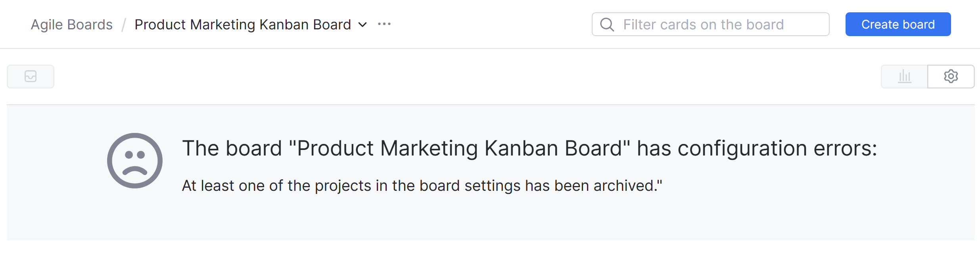Image resolution: width=980 pixels, height=265 pixels.
Task: Collapse the Product Marketing Kanban Board dropdown
Action: pyautogui.click(x=362, y=25)
